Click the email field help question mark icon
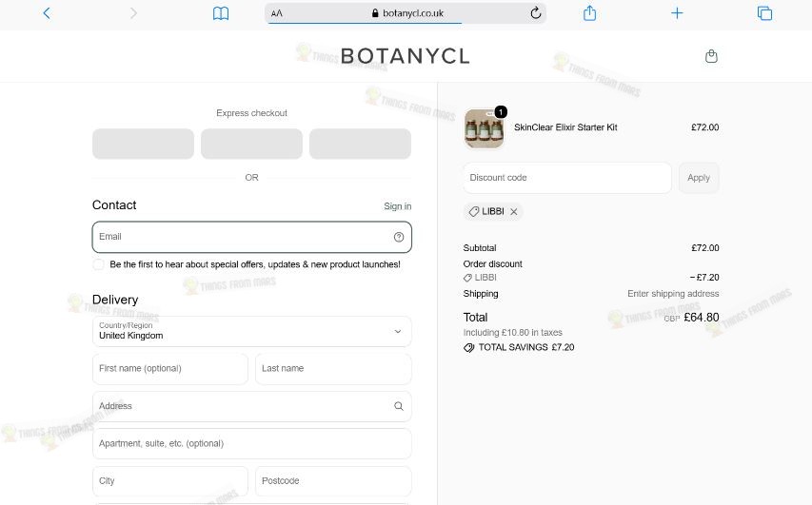The image size is (812, 505). [399, 237]
